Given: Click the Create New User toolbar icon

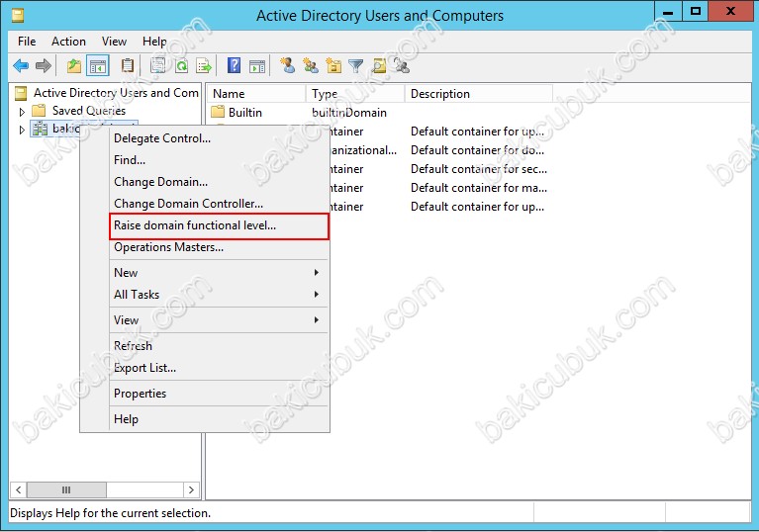Looking at the screenshot, I should pos(287,66).
